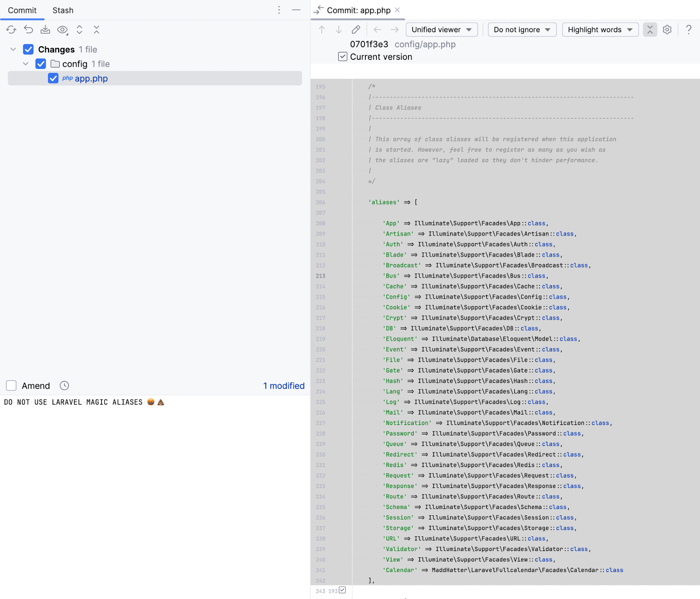Click the Collapse All icon in Commit toolbar
The image size is (700, 599).
pos(97,30)
